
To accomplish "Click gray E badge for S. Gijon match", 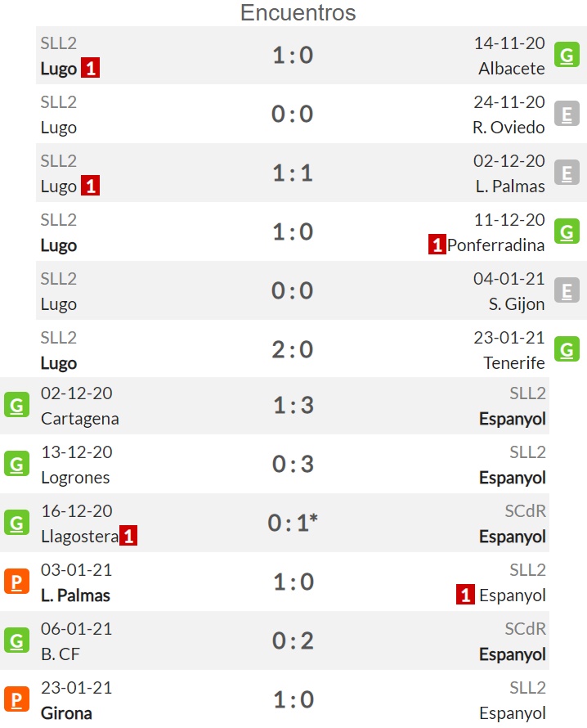I will click(567, 290).
